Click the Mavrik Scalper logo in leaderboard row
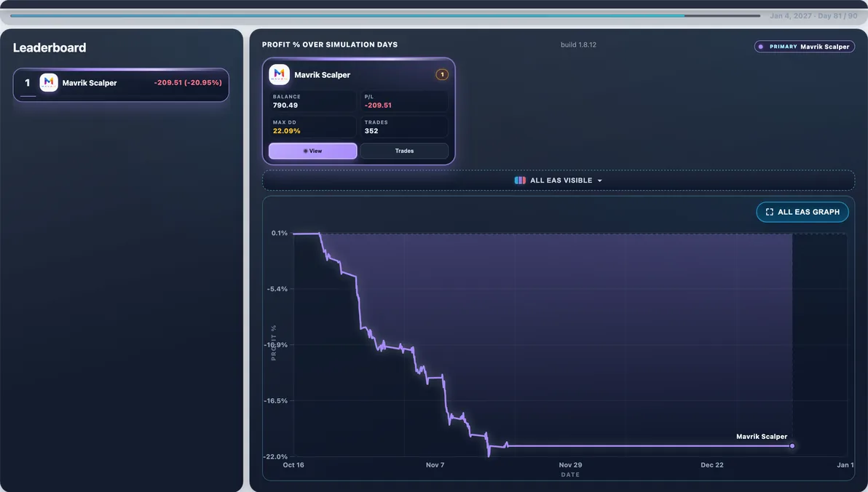868x492 pixels. [x=49, y=82]
